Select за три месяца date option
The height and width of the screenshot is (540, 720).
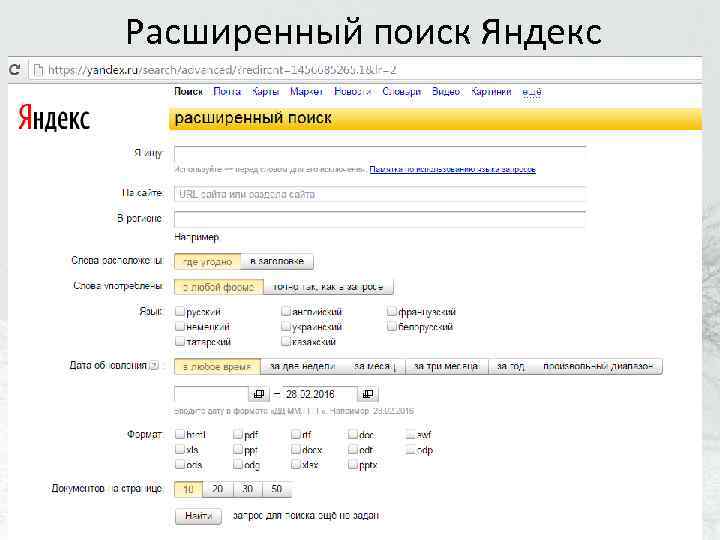point(446,366)
